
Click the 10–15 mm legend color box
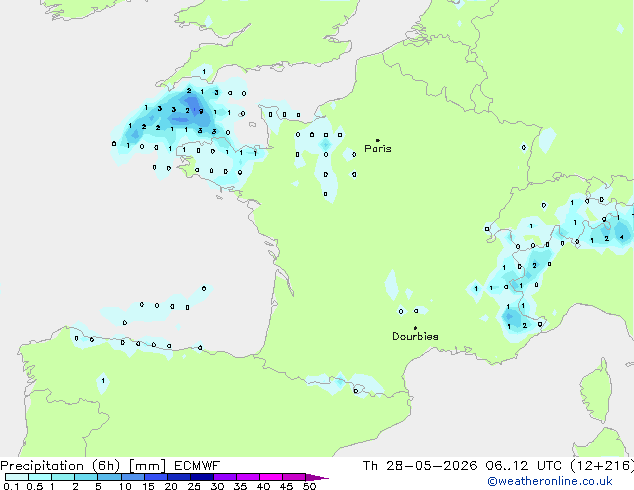point(132,477)
